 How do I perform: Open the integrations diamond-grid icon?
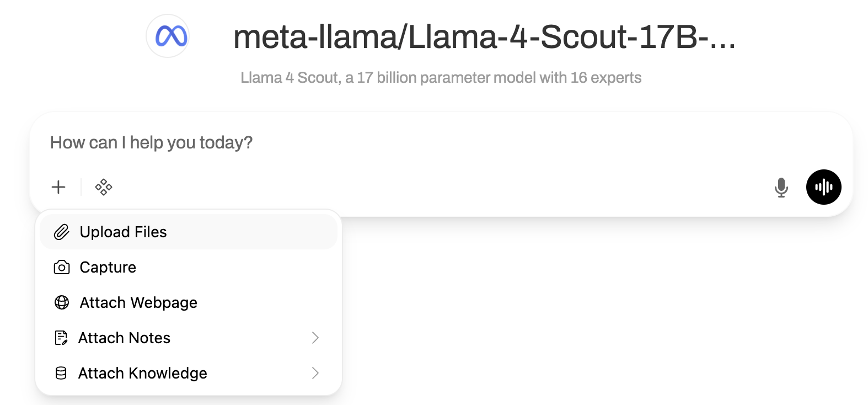pyautogui.click(x=104, y=187)
